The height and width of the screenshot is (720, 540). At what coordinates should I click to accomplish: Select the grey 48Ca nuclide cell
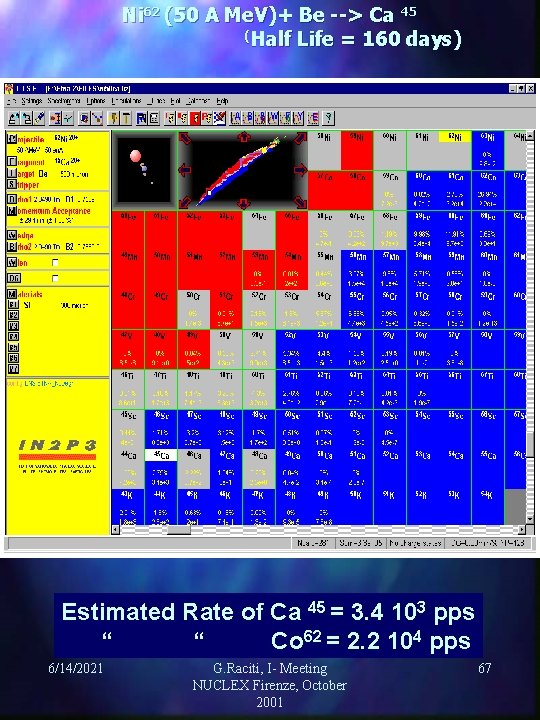(259, 469)
